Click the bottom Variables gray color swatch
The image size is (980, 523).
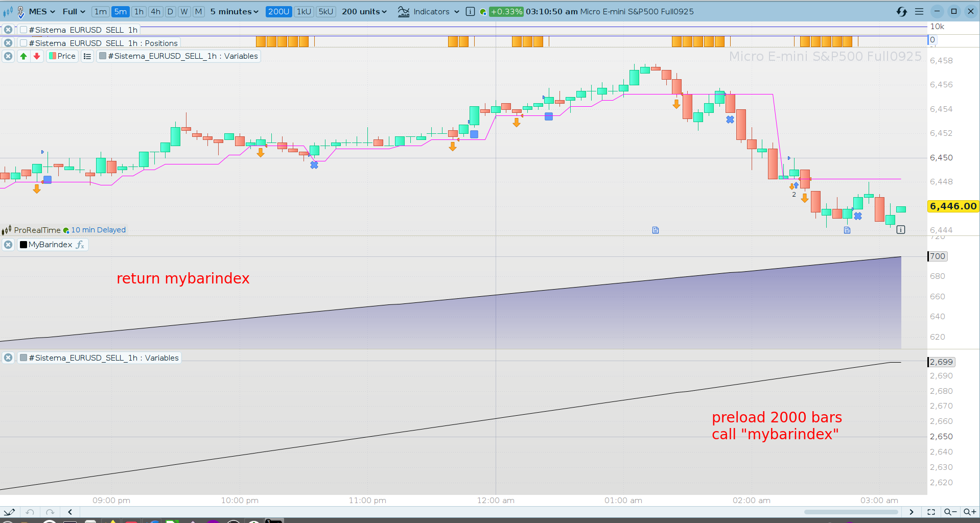24,358
